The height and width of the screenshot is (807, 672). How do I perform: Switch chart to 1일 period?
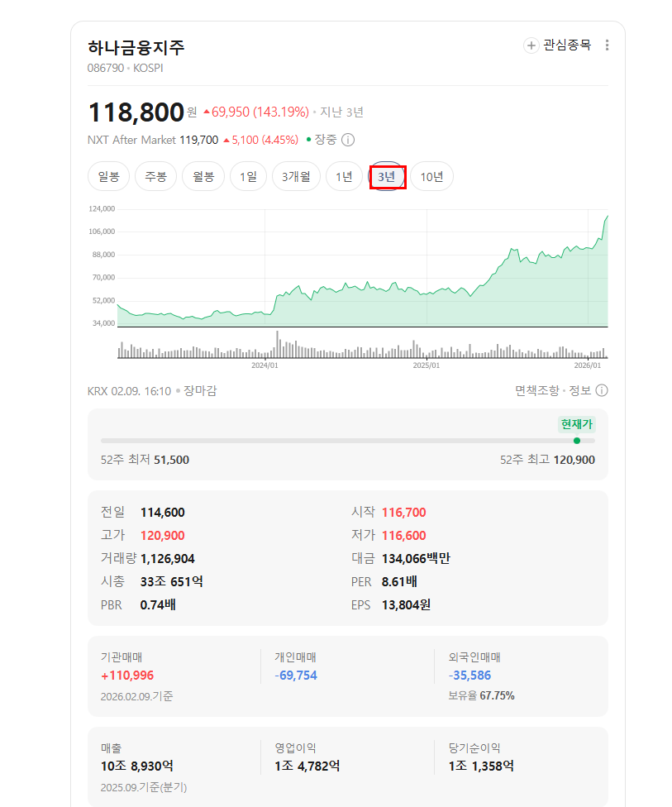pyautogui.click(x=248, y=177)
